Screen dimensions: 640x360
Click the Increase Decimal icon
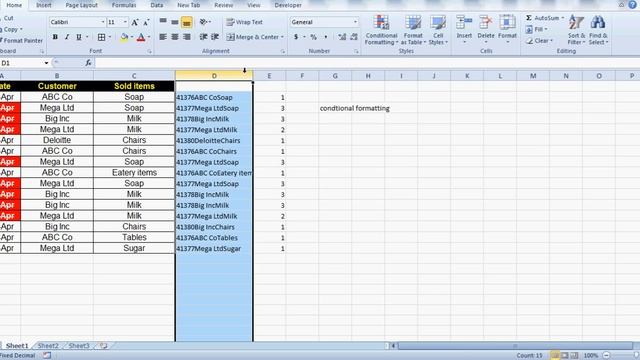342,37
